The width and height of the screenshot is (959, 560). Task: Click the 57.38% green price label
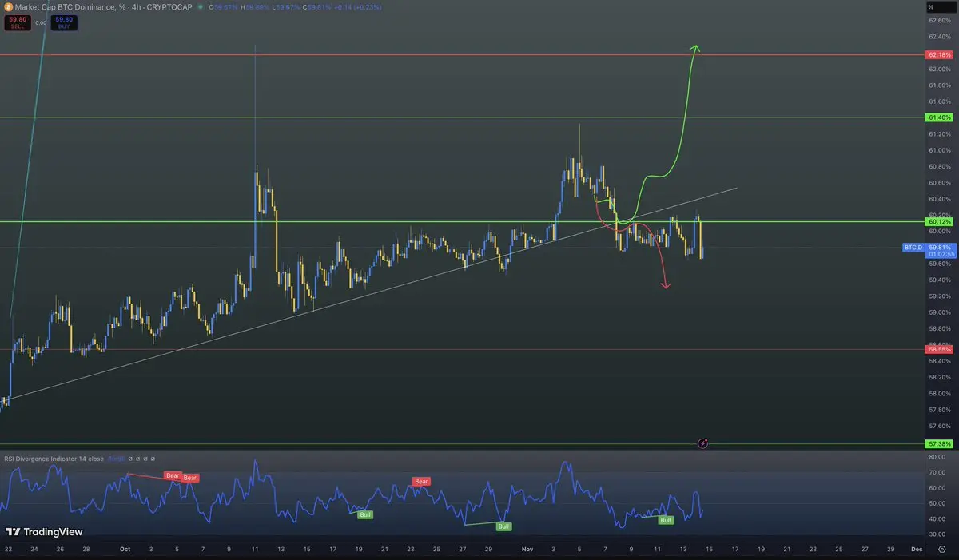(x=939, y=443)
